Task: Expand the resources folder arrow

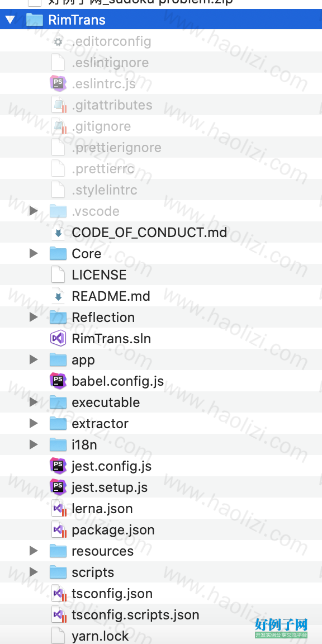Action: coord(34,551)
